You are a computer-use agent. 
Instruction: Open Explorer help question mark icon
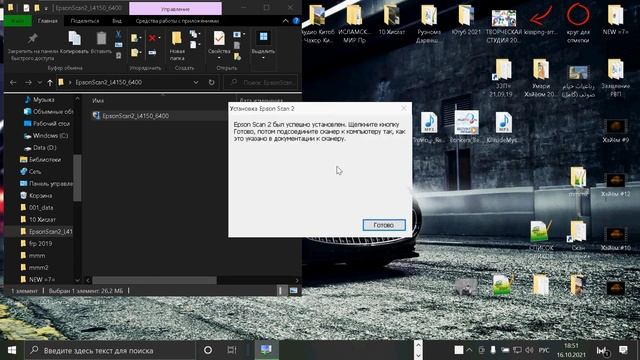(x=296, y=21)
